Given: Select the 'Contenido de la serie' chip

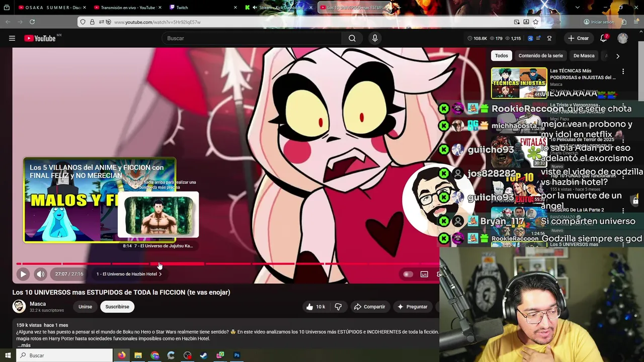Looking at the screenshot, I should (x=540, y=56).
